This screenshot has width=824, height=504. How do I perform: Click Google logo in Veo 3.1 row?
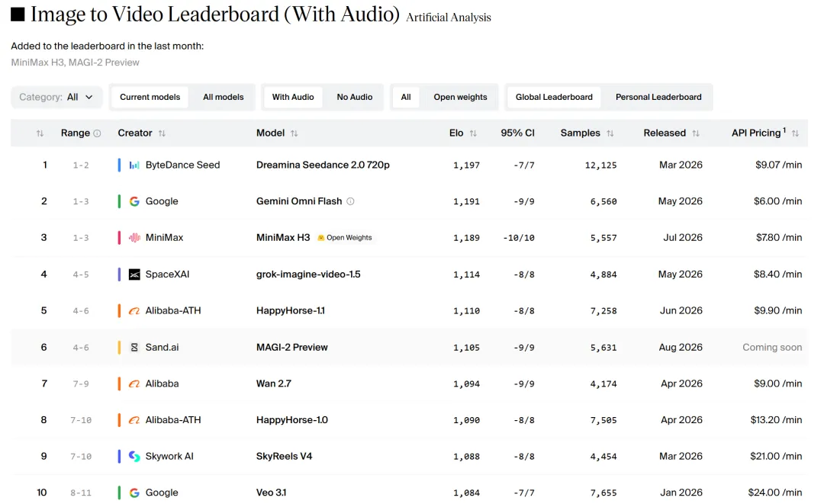click(x=134, y=493)
